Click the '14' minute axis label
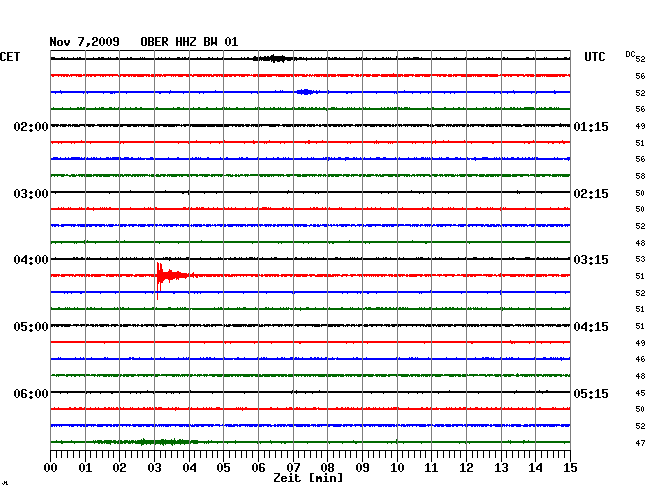 [536, 467]
